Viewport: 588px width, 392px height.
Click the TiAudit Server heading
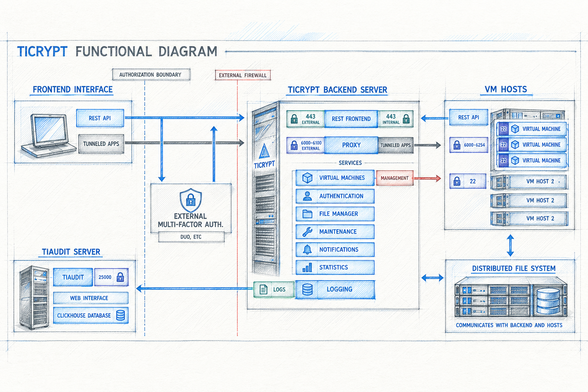point(71,252)
